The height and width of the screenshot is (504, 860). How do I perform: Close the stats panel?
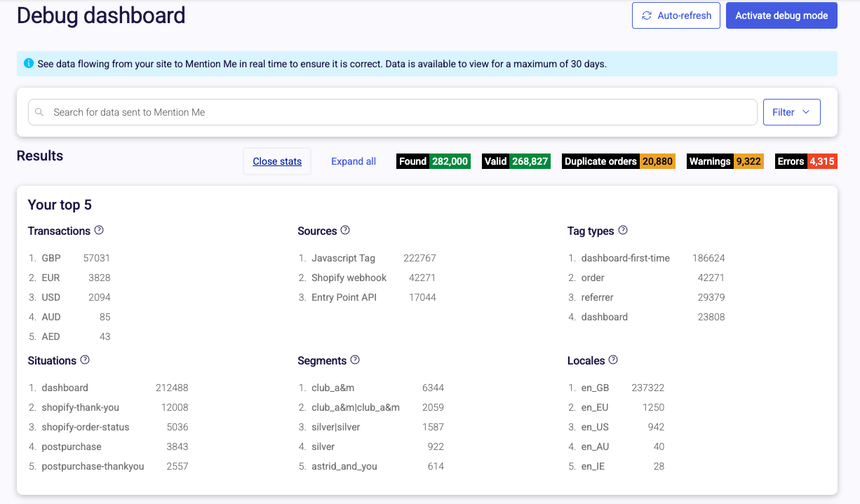277,161
